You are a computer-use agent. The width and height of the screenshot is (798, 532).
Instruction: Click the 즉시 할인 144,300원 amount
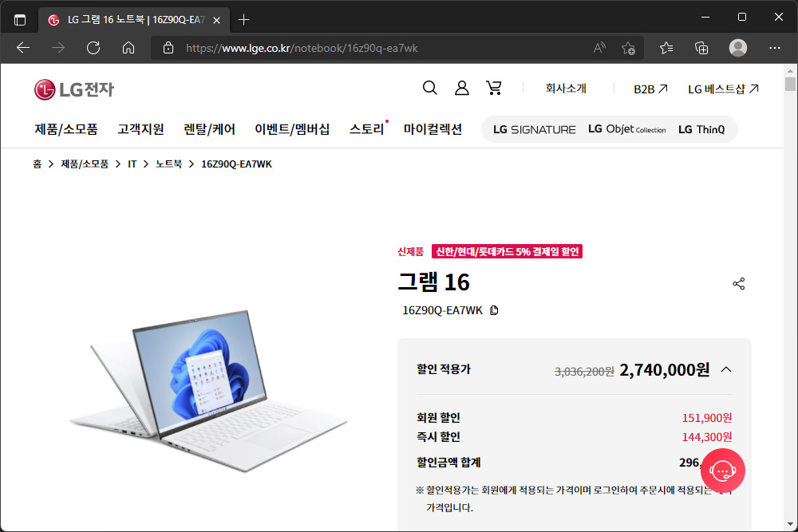[707, 437]
